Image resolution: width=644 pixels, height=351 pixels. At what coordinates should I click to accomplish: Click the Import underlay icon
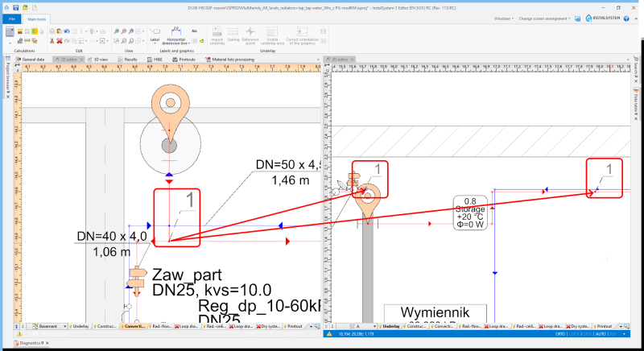[x=217, y=32]
